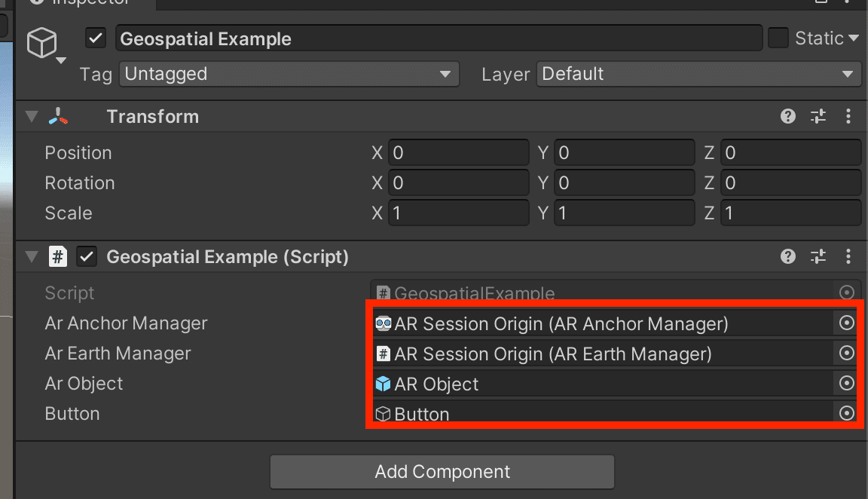This screenshot has width=868, height=499.
Task: Click object picker for Ar Earth Manager
Action: point(846,353)
